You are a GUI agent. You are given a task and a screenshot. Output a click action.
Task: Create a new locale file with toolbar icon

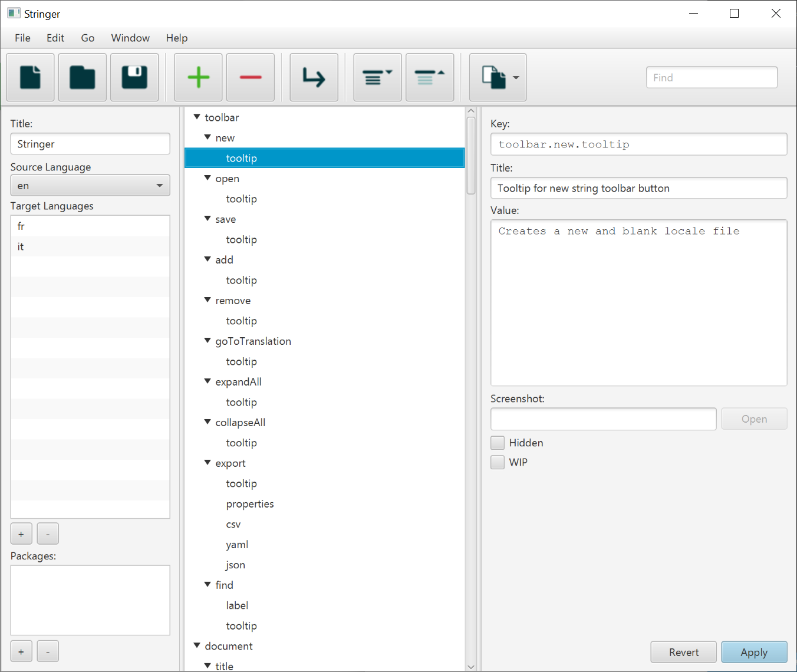[30, 77]
